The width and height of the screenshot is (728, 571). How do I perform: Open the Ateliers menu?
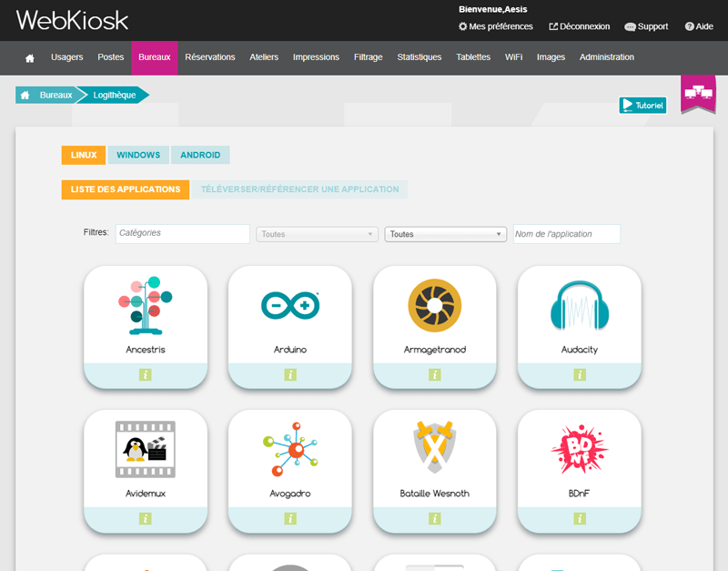click(x=264, y=57)
